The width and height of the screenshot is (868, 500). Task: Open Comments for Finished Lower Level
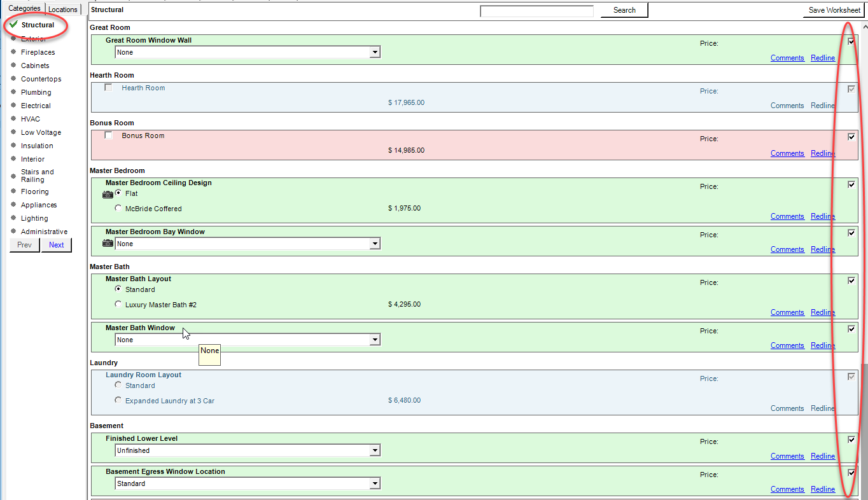click(787, 456)
